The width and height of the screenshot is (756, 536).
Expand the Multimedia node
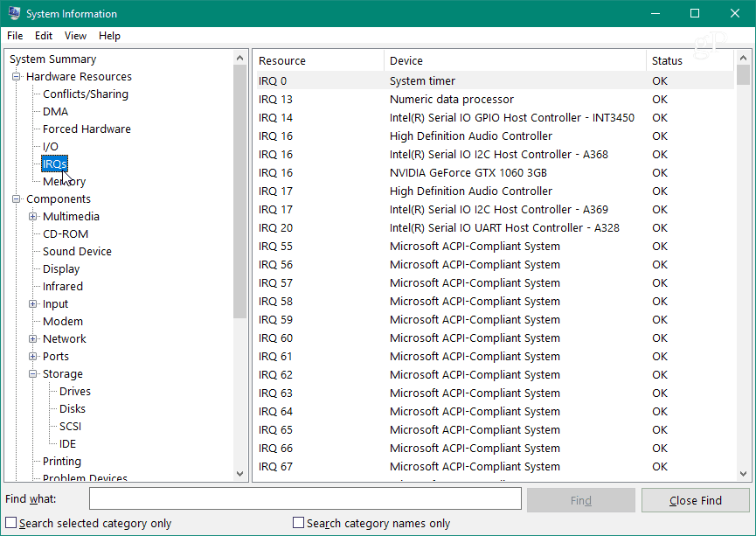point(33,217)
